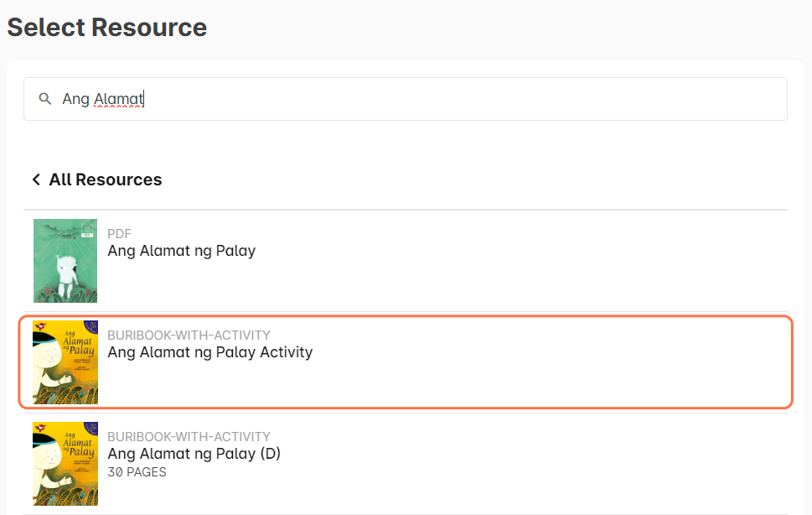Select Ang Alamat ng Palay Activity title
This screenshot has width=812, height=515.
(209, 352)
